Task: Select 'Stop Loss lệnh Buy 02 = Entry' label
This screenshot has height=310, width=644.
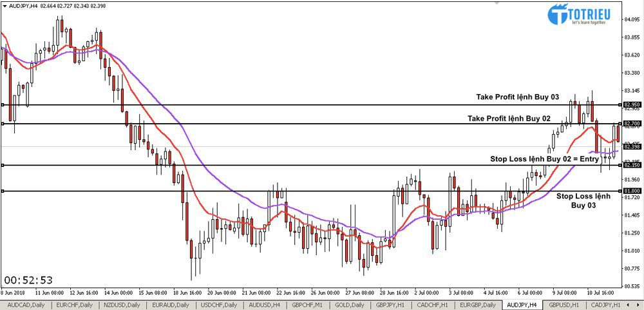Action: tap(545, 159)
